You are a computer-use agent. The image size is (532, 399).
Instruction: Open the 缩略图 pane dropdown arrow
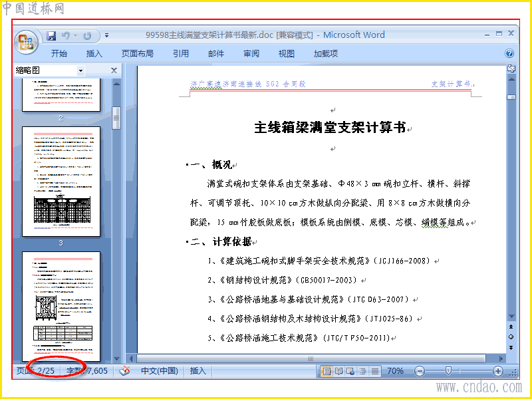pyautogui.click(x=80, y=71)
